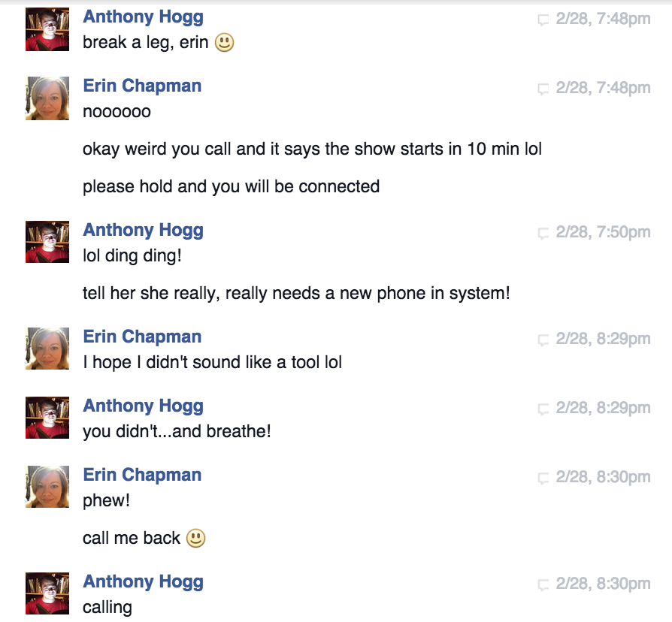Click Erin Chapman's avatar beside 'noooooo'
This screenshot has height=622, width=672.
(47, 98)
